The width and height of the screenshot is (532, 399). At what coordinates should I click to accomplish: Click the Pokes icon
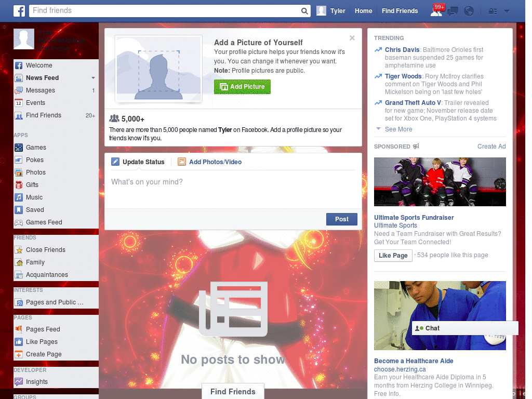pos(19,160)
